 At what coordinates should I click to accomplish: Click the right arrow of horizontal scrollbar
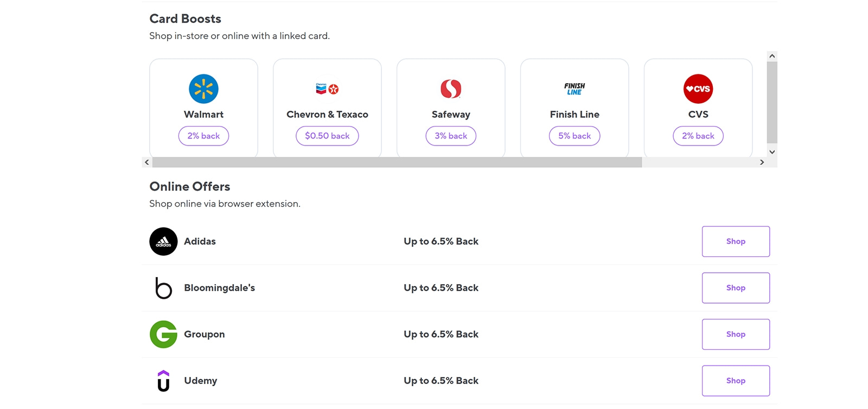click(x=762, y=162)
